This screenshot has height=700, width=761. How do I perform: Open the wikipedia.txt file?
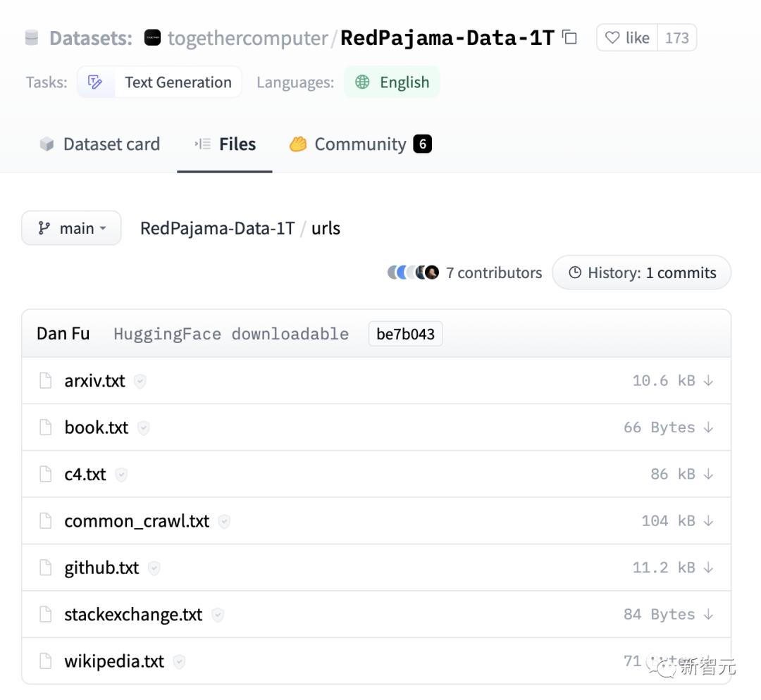(114, 661)
